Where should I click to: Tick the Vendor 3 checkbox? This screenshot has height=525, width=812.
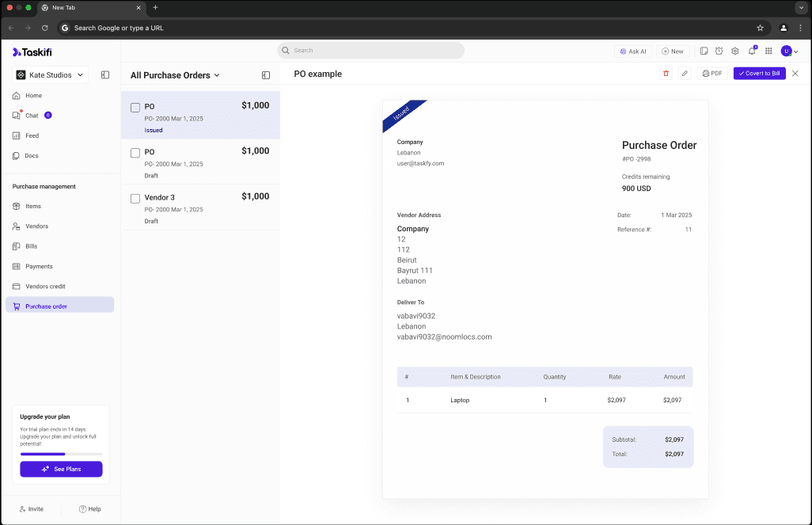click(135, 199)
